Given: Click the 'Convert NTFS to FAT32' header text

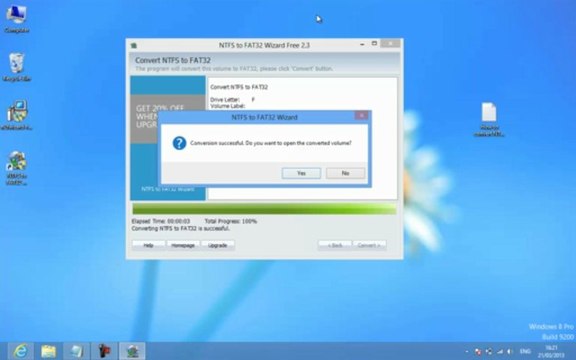Looking at the screenshot, I should pyautogui.click(x=173, y=60).
